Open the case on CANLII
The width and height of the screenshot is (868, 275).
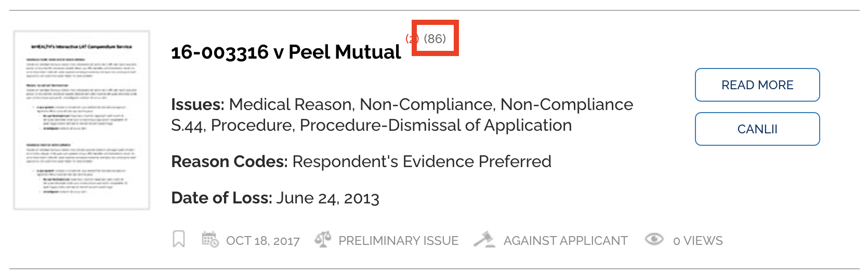[x=757, y=129]
